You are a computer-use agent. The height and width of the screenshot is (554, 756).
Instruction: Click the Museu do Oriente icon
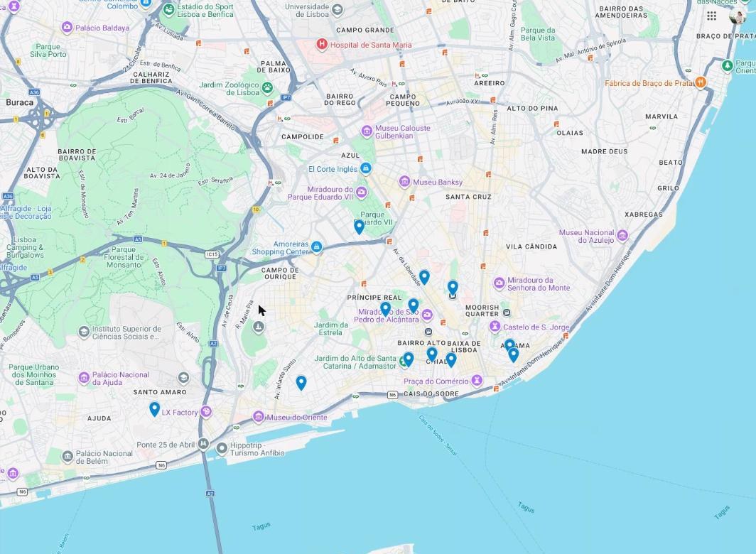259,417
